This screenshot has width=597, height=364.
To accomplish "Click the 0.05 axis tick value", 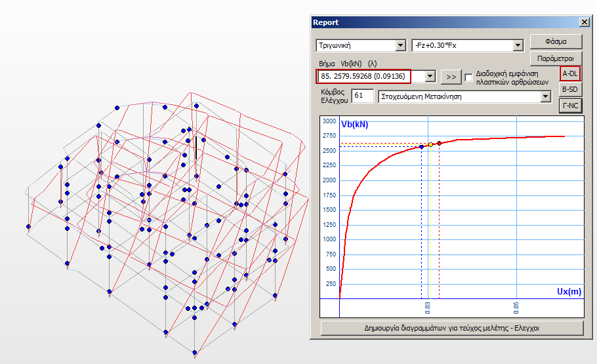I will click(516, 308).
